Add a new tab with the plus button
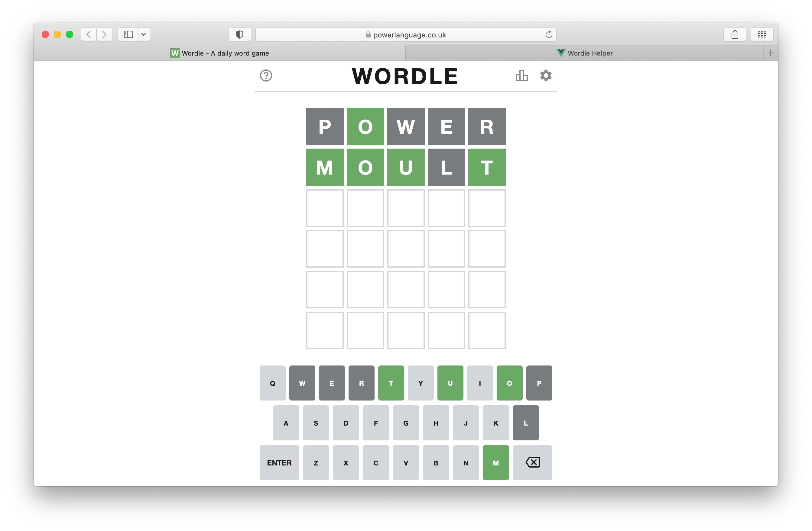 770,53
